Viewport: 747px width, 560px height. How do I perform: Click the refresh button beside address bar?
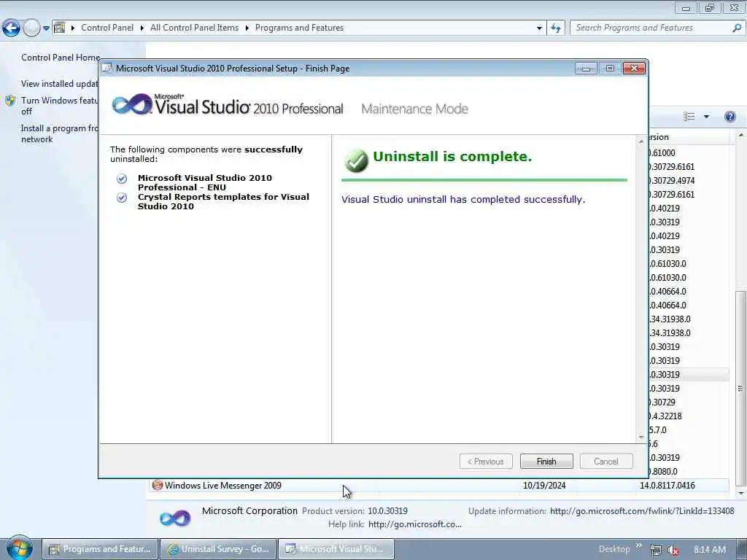pos(555,28)
